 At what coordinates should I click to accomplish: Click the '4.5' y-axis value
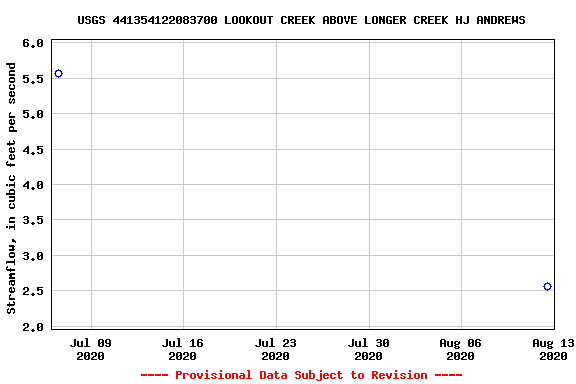coord(33,150)
